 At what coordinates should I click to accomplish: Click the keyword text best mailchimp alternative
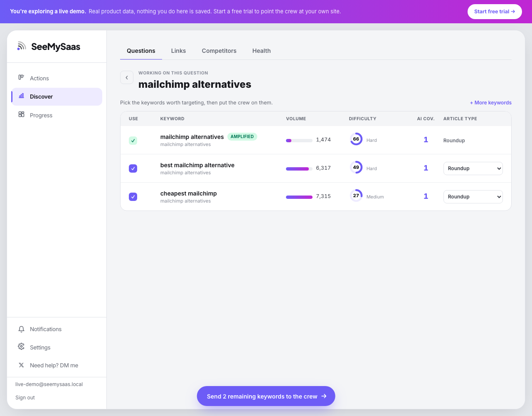[x=197, y=165]
